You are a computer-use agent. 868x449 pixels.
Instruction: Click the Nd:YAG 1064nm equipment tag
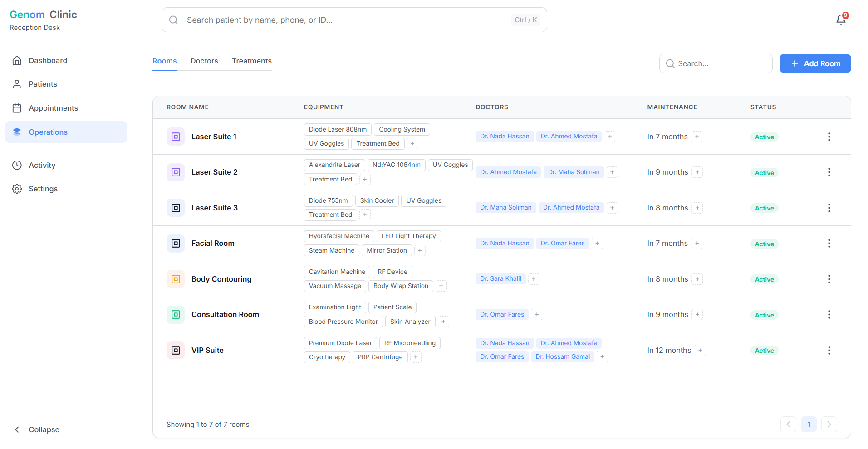point(397,165)
